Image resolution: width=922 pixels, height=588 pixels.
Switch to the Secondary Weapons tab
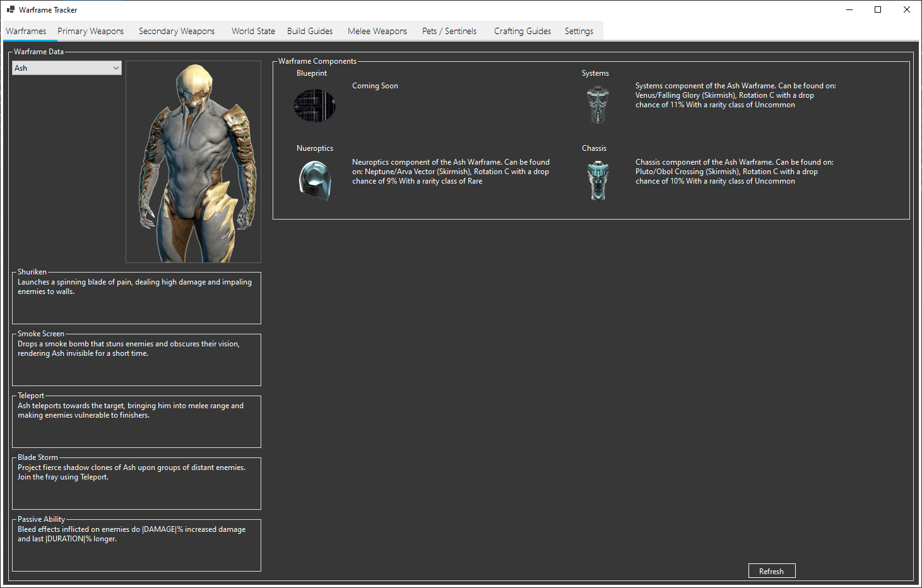point(176,30)
